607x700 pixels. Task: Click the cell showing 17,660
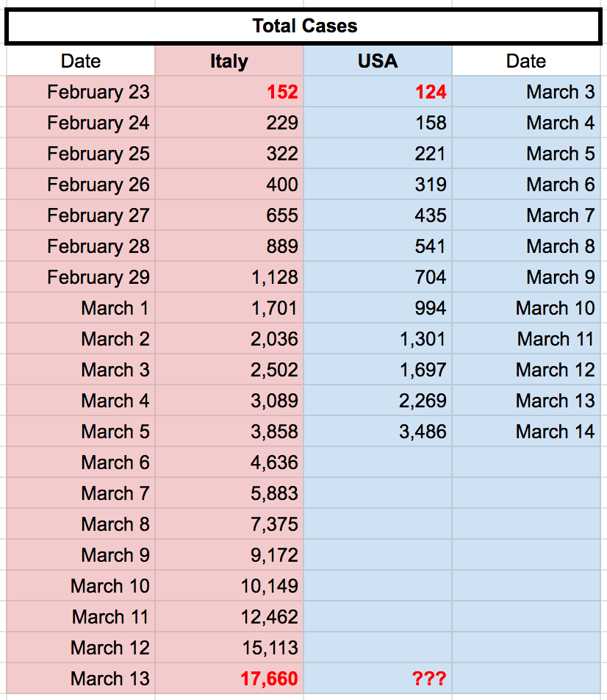coord(229,679)
